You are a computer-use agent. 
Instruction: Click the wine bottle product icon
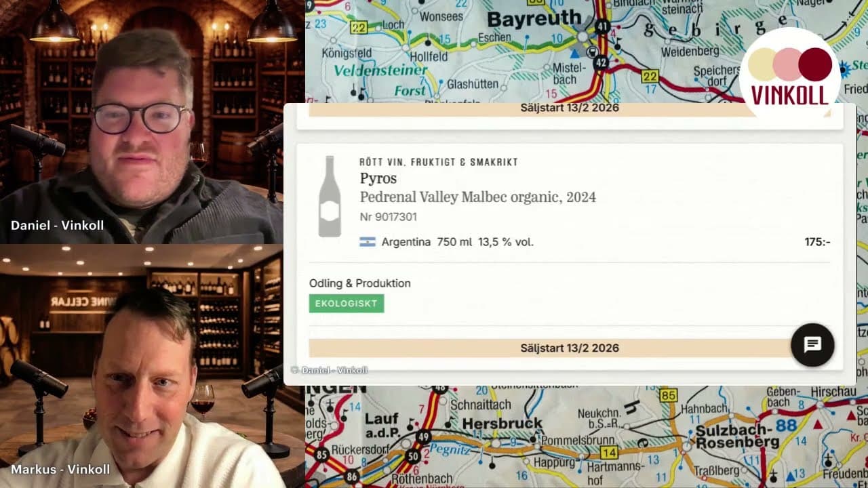(330, 197)
